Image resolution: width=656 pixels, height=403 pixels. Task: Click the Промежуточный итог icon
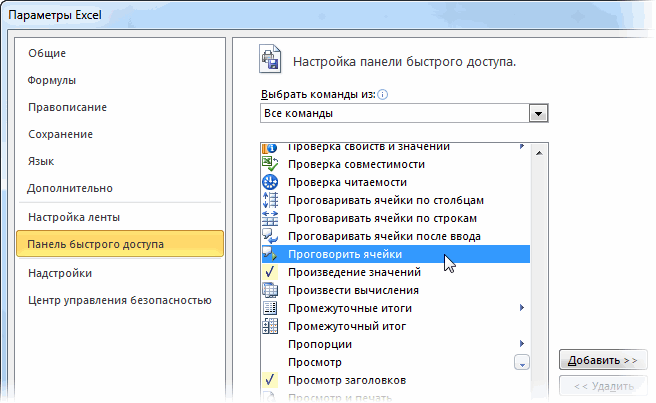270,326
